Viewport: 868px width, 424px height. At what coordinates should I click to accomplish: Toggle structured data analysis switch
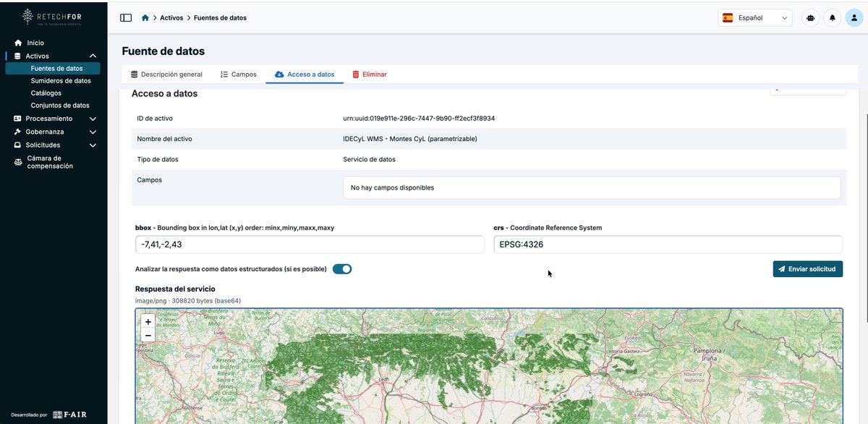coord(342,269)
